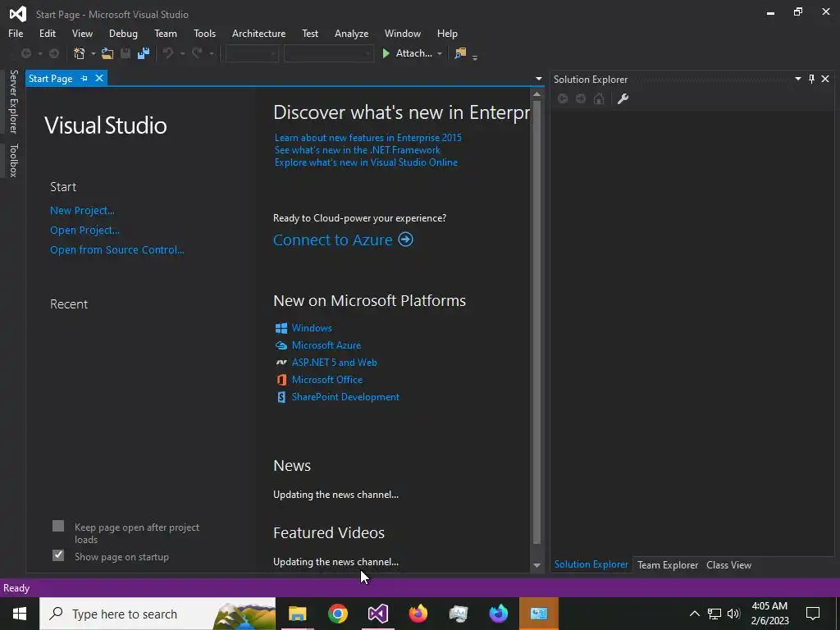The image size is (840, 630).
Task: Click the Open Project... link
Action: coord(84,230)
